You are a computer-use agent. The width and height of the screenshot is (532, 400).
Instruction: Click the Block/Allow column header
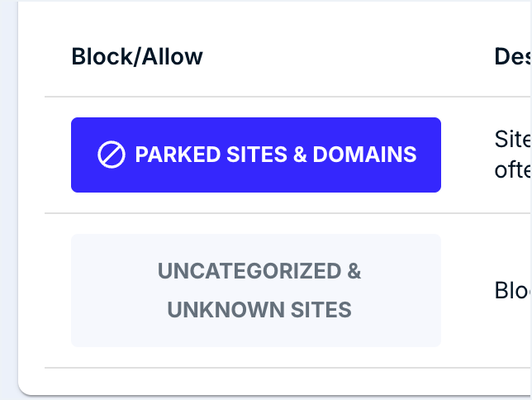click(x=137, y=56)
